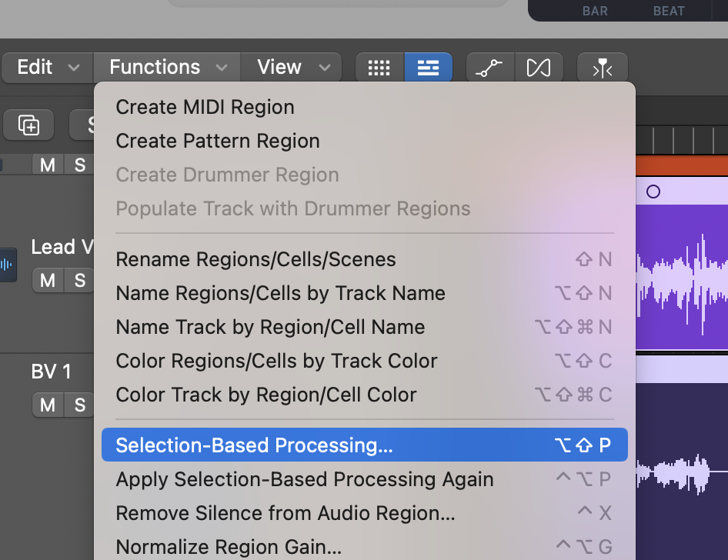
Task: Click the Lead Vocal audio waveform icon
Action: (7, 265)
